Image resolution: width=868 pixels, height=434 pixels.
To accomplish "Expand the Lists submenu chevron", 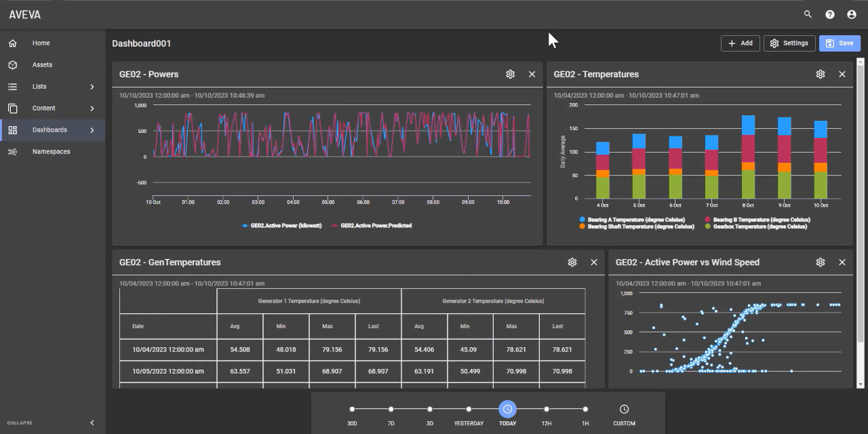I will [x=92, y=87].
